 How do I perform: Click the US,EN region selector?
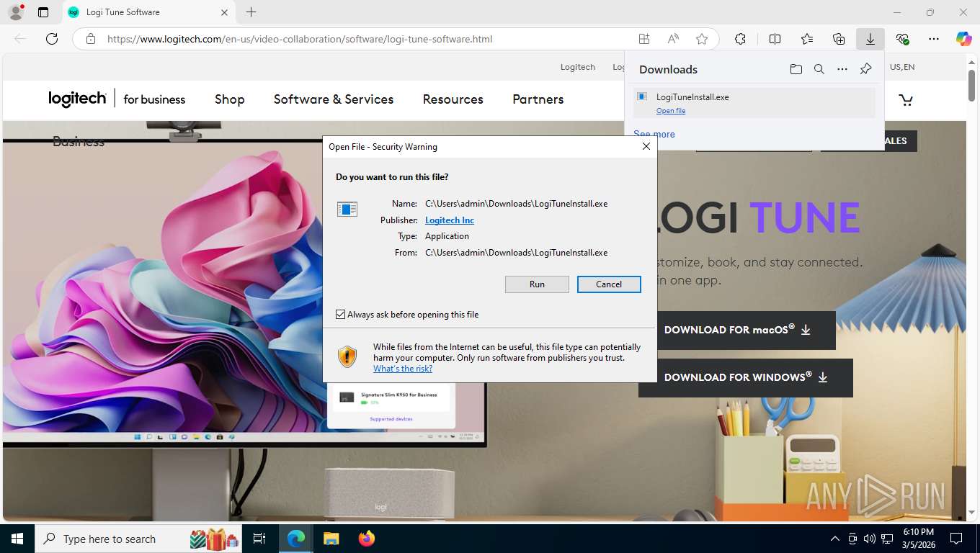tap(902, 67)
